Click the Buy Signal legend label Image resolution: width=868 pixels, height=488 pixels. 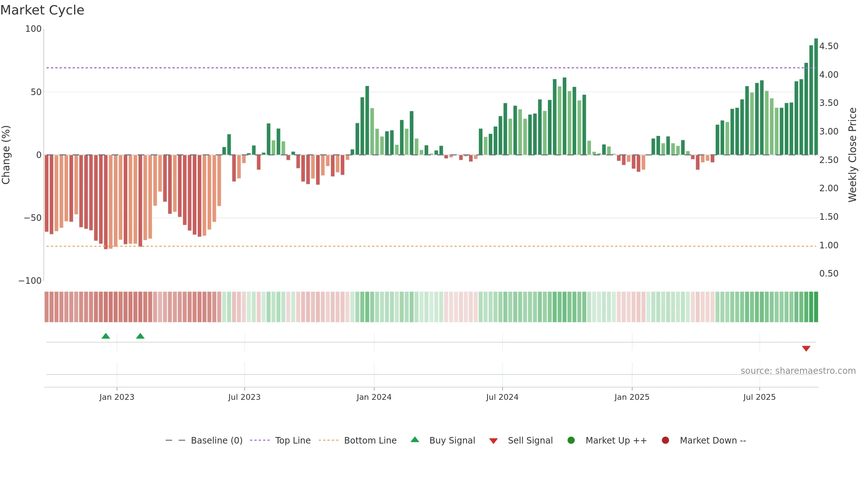click(452, 440)
